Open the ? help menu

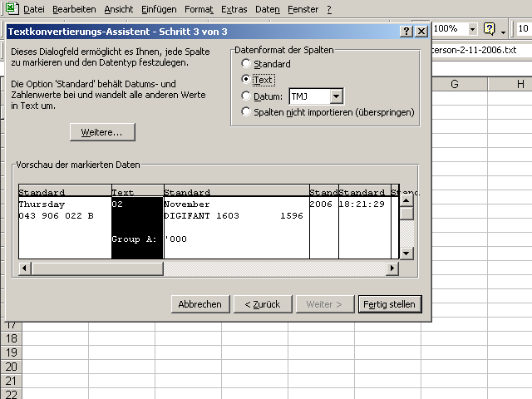(x=329, y=9)
